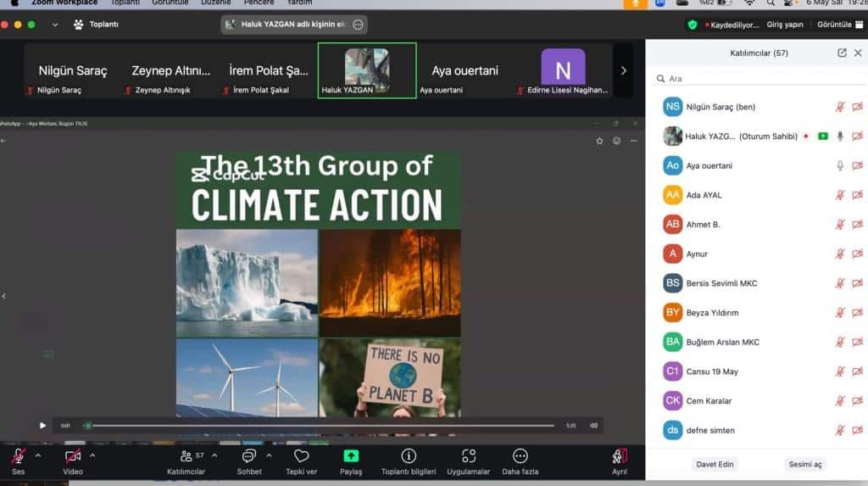868x486 pixels.
Task: Toggle microphone for Nilgün Saraç (ben)
Action: pos(840,107)
